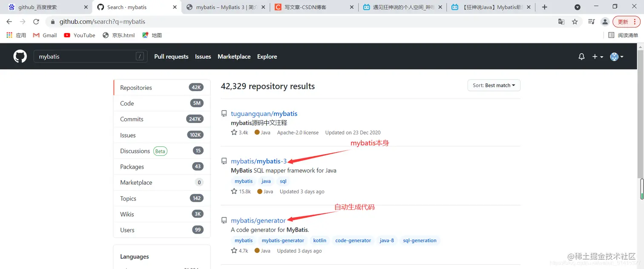Select Discussions Beta filter
The image size is (644, 269).
coord(162,151)
